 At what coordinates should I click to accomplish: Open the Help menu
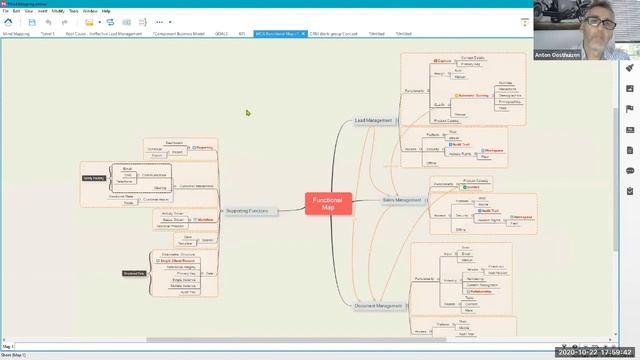[x=106, y=11]
